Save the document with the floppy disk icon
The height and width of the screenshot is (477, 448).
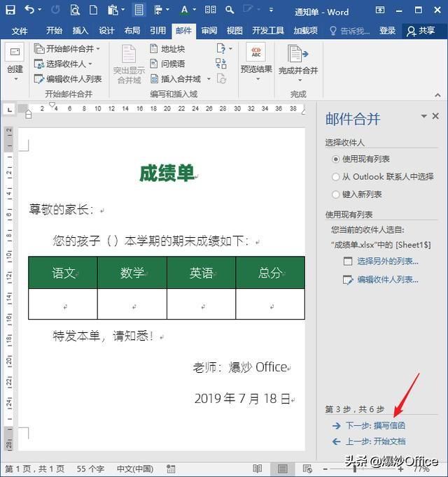coord(10,10)
